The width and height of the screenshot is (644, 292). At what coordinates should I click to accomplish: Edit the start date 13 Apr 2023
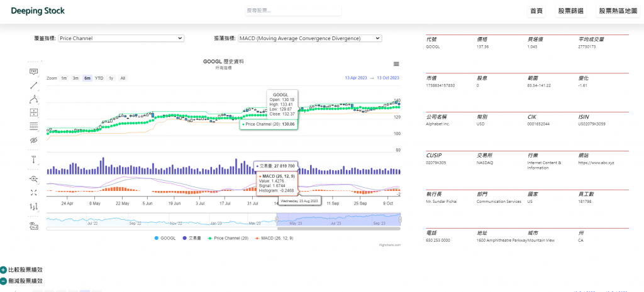(x=356, y=78)
